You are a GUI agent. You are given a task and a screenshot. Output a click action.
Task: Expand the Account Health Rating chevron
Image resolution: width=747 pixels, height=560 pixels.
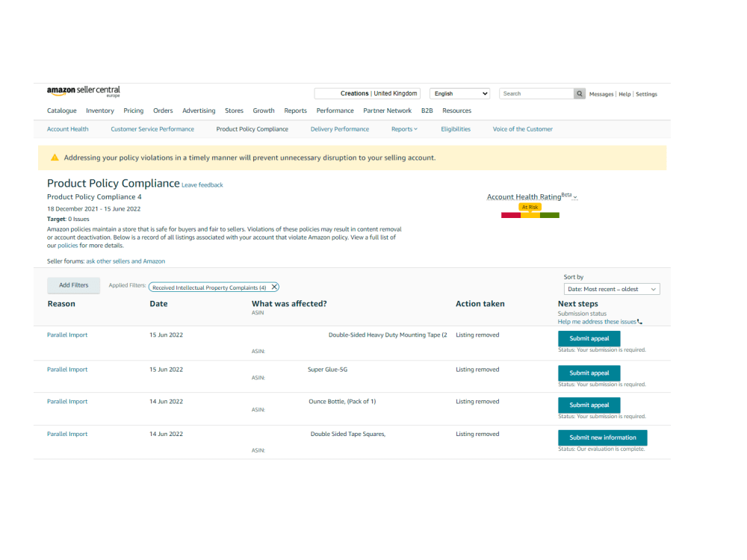coord(575,197)
